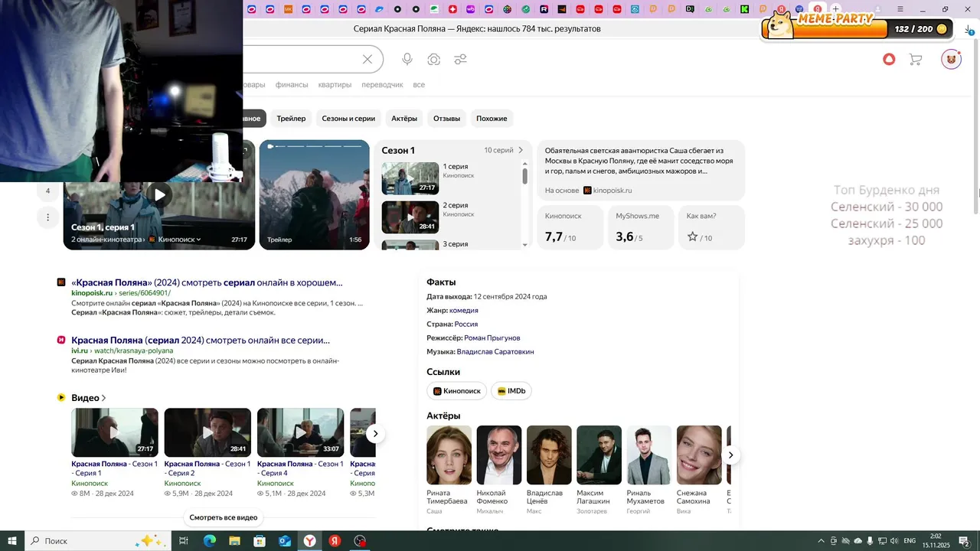The image size is (980, 551).
Task: Open the ENG language switcher
Action: click(910, 540)
